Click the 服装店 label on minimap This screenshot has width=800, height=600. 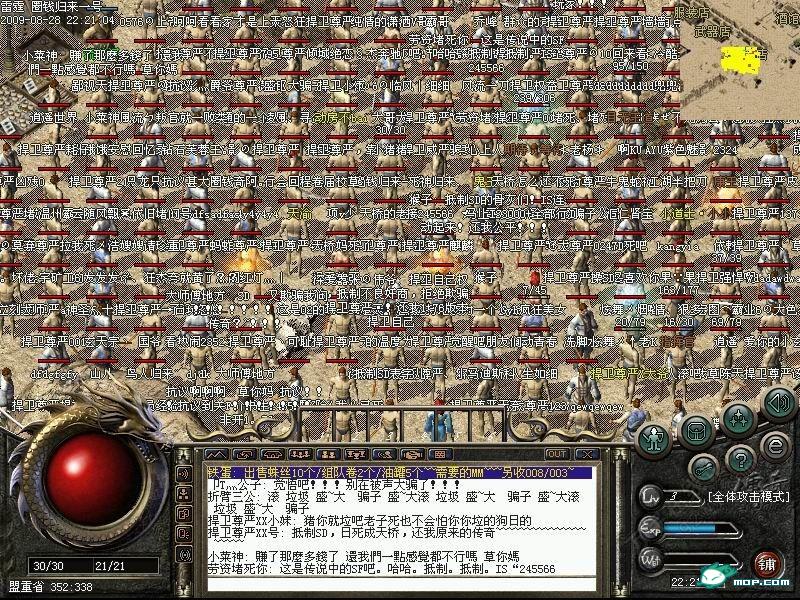(x=691, y=13)
